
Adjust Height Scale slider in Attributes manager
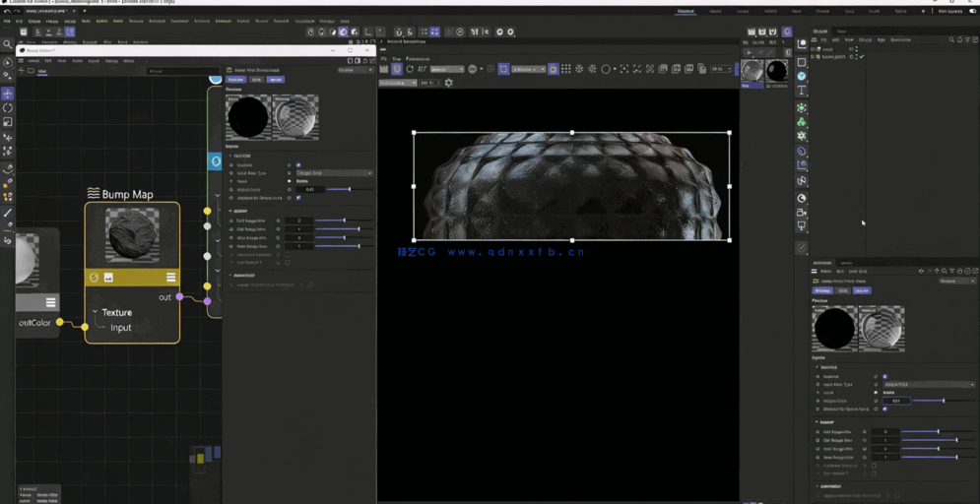944,401
